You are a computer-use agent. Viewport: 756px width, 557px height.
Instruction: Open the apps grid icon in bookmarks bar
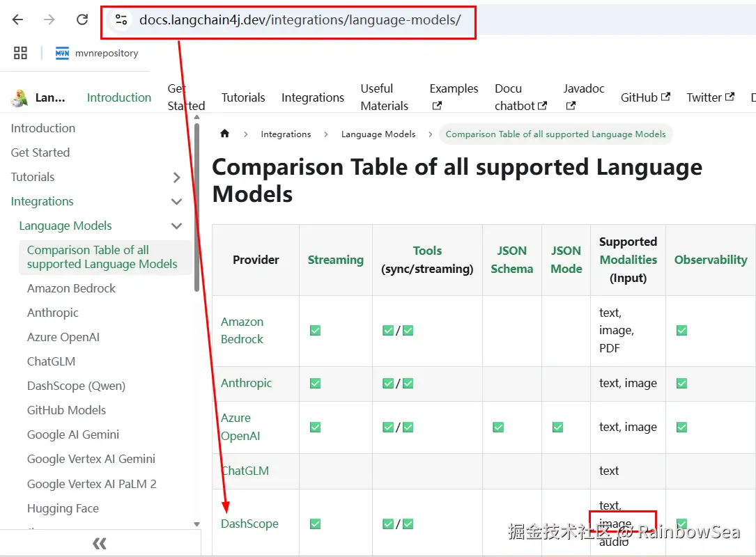[20, 53]
